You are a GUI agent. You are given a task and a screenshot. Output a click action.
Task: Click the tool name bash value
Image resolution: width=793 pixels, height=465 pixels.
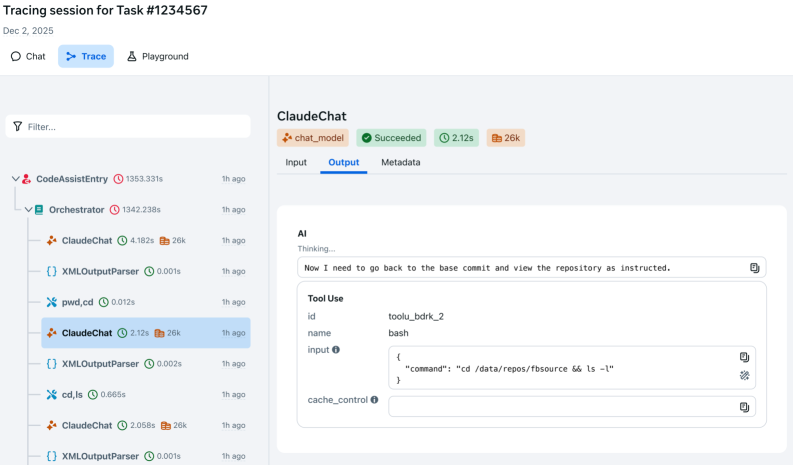[399, 333]
